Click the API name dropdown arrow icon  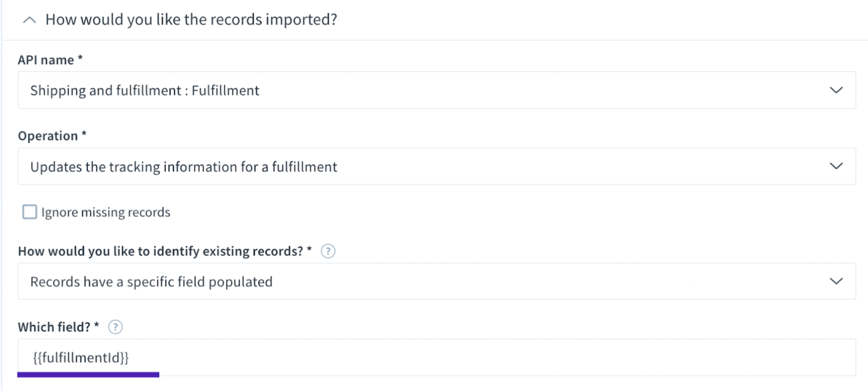point(836,90)
